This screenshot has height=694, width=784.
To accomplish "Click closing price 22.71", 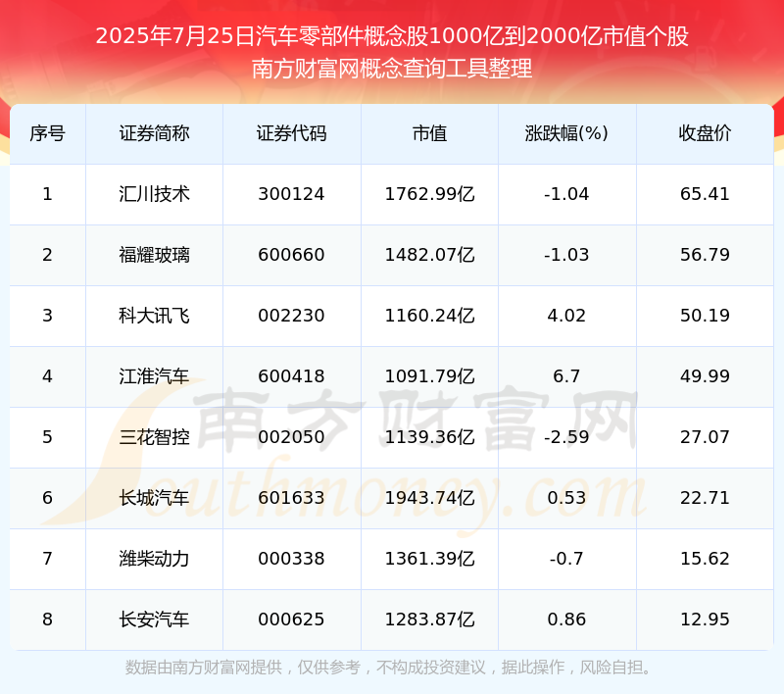I will [x=705, y=498].
